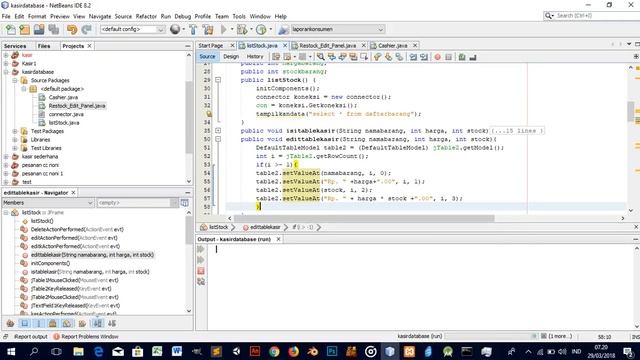The width and height of the screenshot is (640, 360).
Task: Click the Open Project toolbar icon
Action: (39, 29)
